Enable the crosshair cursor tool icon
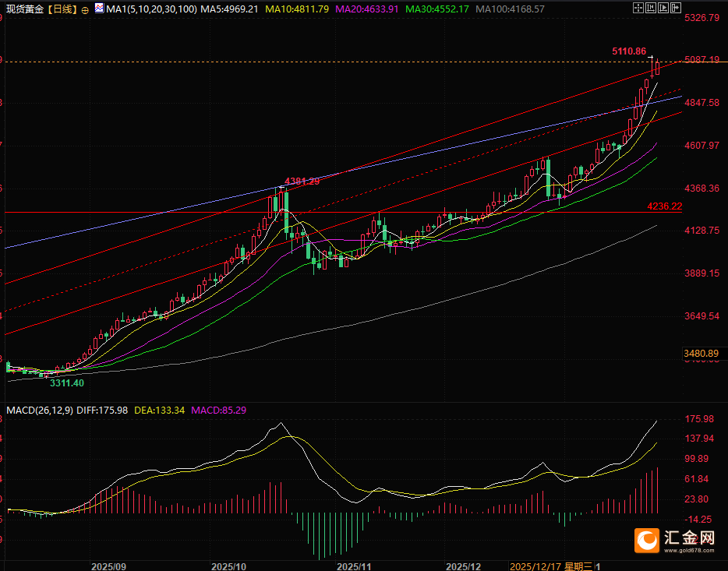This screenshot has height=571, width=728. (x=638, y=8)
